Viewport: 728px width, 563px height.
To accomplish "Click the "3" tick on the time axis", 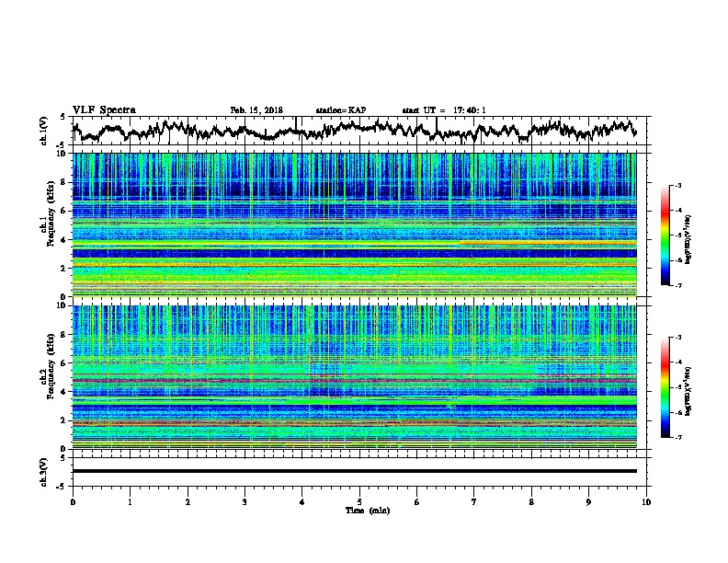I will (x=245, y=501).
